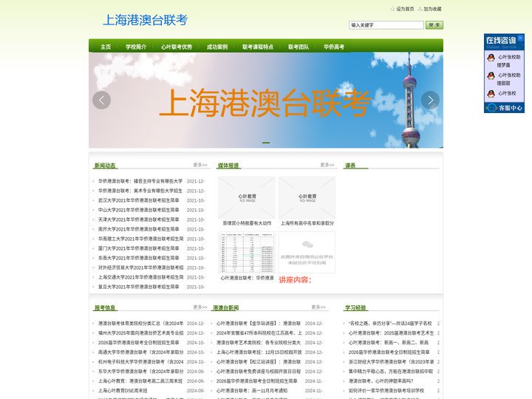Open 华南理工大学2021年 news entry
This screenshot has width=532, height=399.
pos(141,239)
